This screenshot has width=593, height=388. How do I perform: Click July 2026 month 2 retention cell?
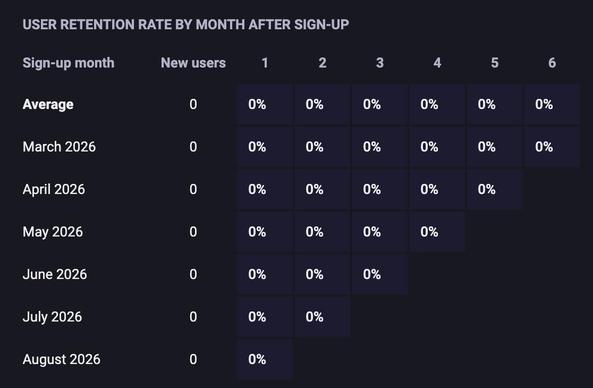[322, 317]
